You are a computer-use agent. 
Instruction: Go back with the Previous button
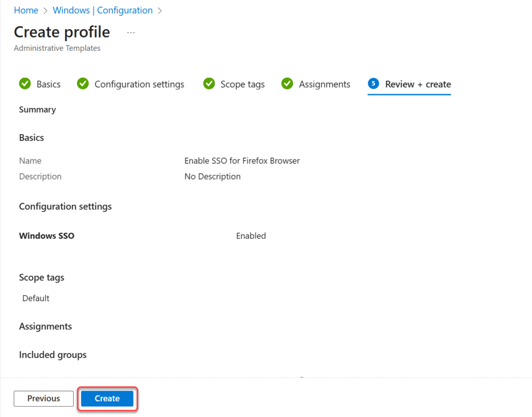pyautogui.click(x=44, y=398)
